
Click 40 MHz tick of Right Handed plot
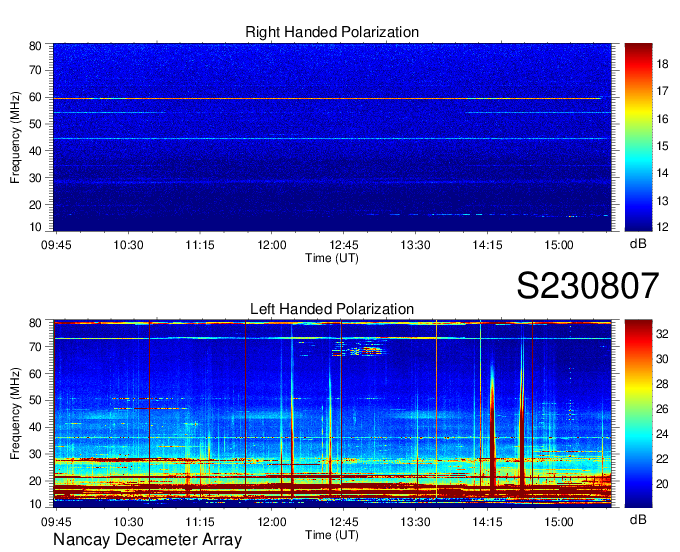tap(35, 151)
